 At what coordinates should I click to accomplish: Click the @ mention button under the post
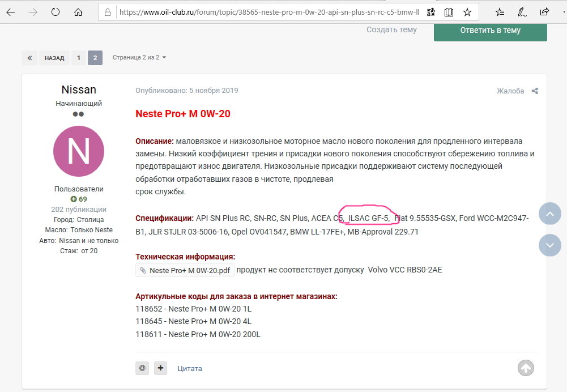(x=142, y=368)
